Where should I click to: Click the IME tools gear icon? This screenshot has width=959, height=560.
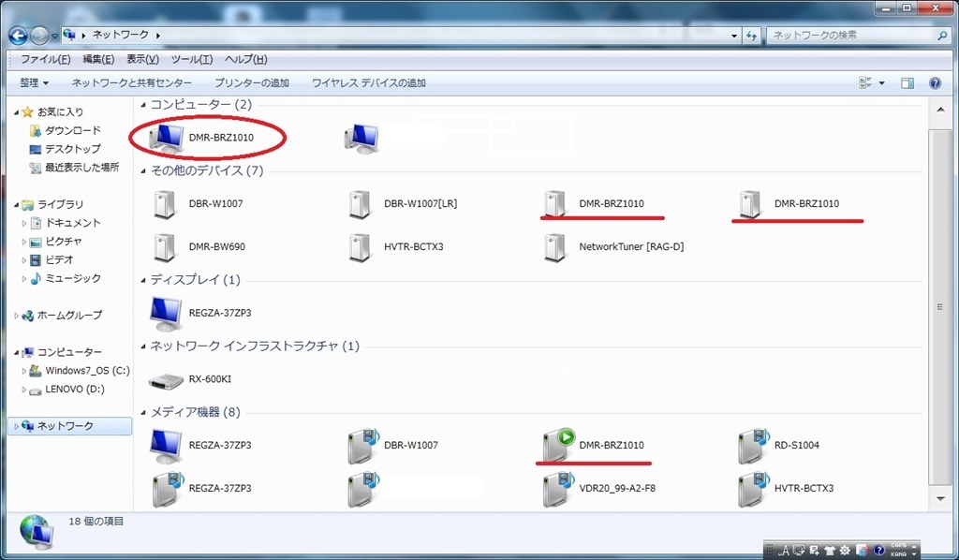pos(845,550)
